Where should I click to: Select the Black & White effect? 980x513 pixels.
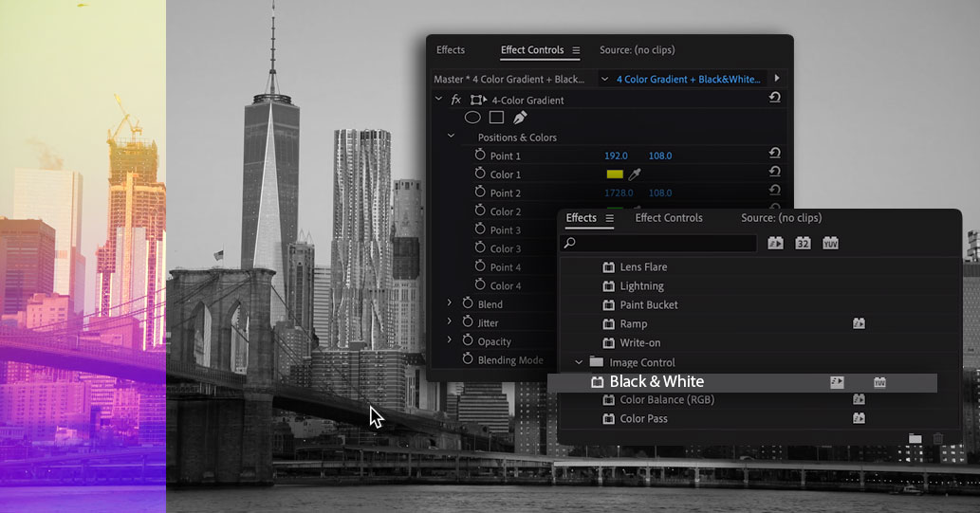tap(656, 382)
